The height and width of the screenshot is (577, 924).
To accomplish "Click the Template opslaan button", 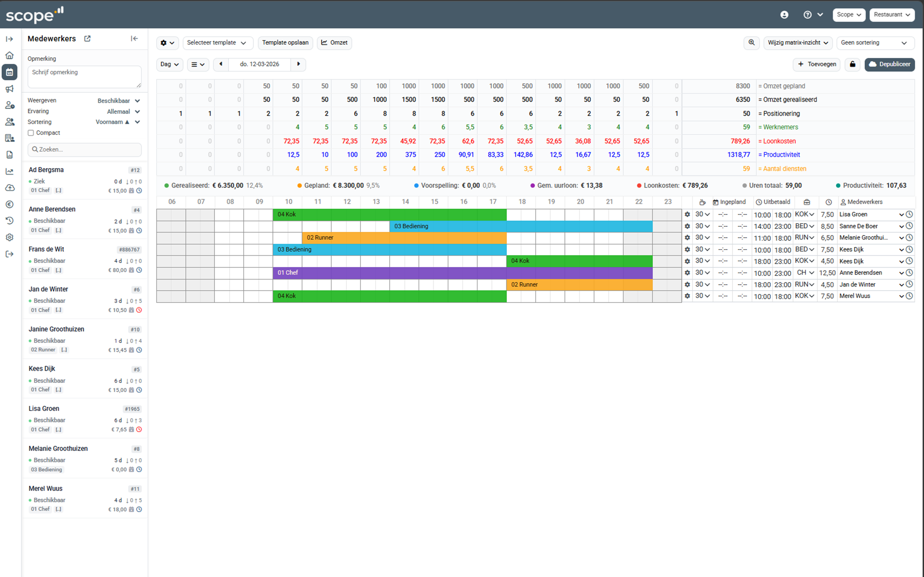I will [x=285, y=43].
